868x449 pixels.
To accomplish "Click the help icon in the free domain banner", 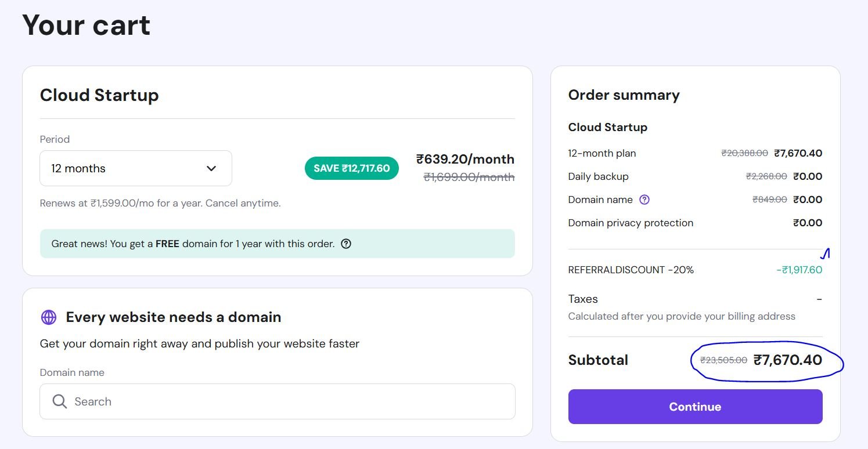I will 346,244.
